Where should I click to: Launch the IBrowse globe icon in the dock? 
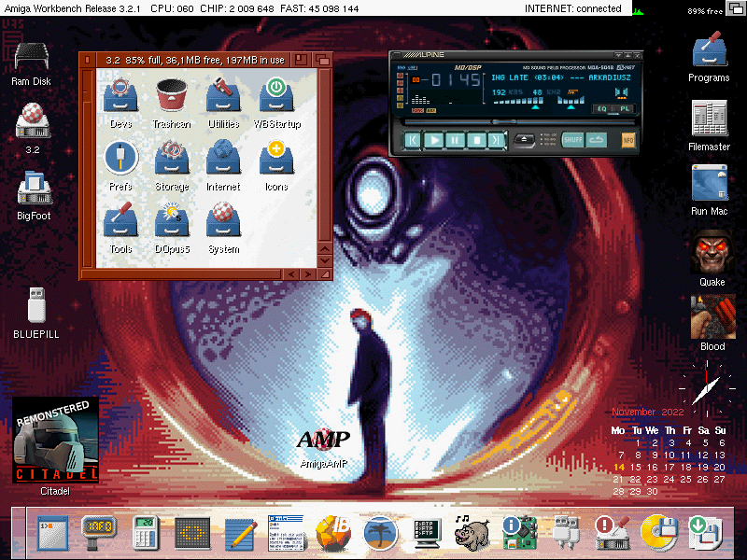coord(333,534)
